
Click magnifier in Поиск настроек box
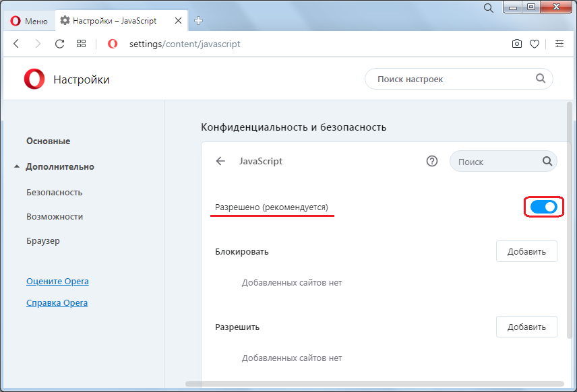[540, 78]
